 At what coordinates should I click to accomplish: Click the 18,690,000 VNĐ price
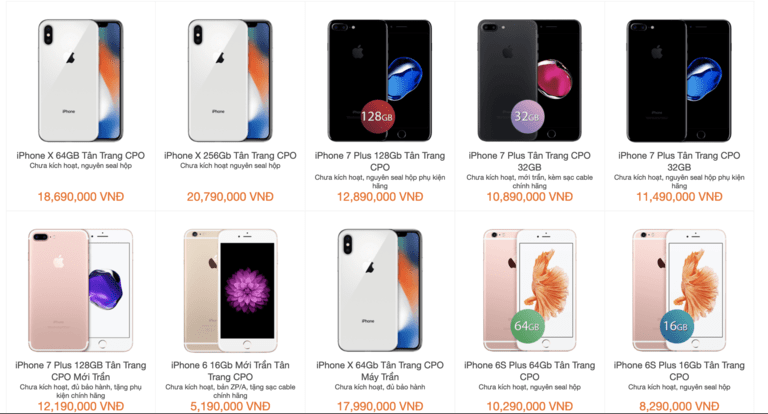pos(81,196)
